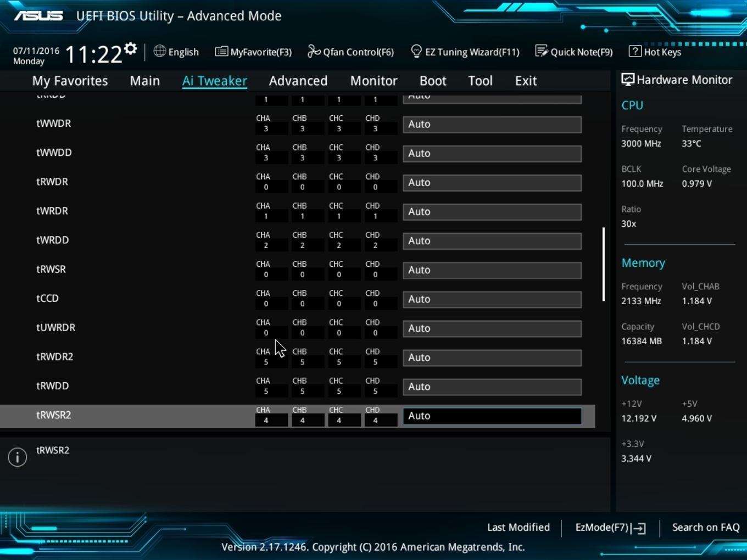Viewport: 747px width, 560px height.
Task: Open the Monitor tab
Action: tap(374, 81)
